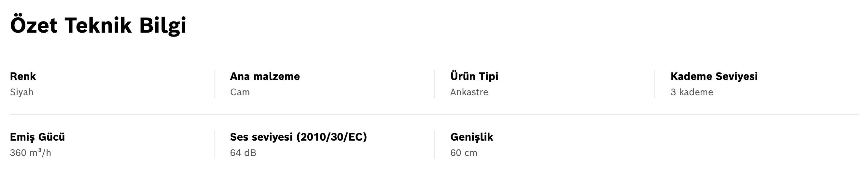Click the Renk label
This screenshot has width=868, height=184.
point(23,76)
